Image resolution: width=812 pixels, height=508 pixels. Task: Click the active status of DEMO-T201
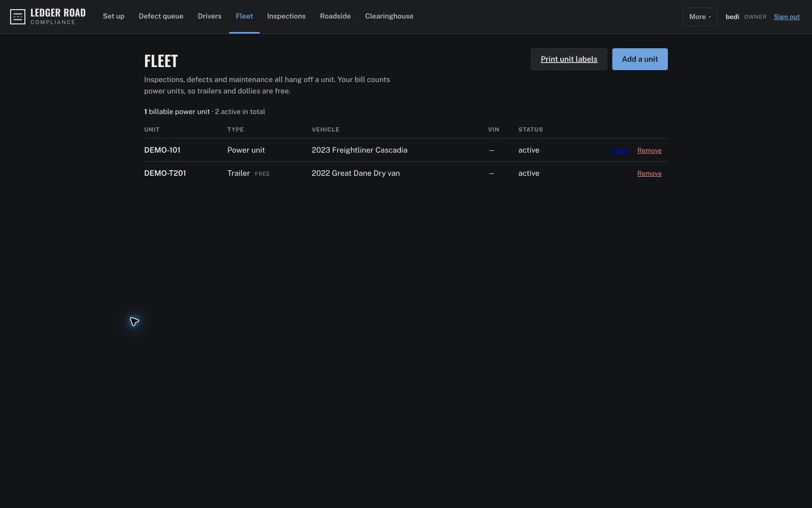(529, 173)
